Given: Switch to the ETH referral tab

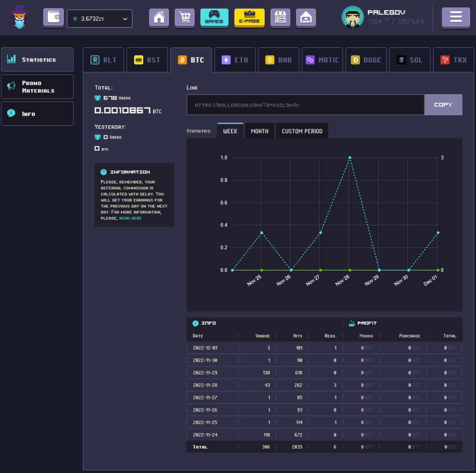Looking at the screenshot, I should (234, 59).
